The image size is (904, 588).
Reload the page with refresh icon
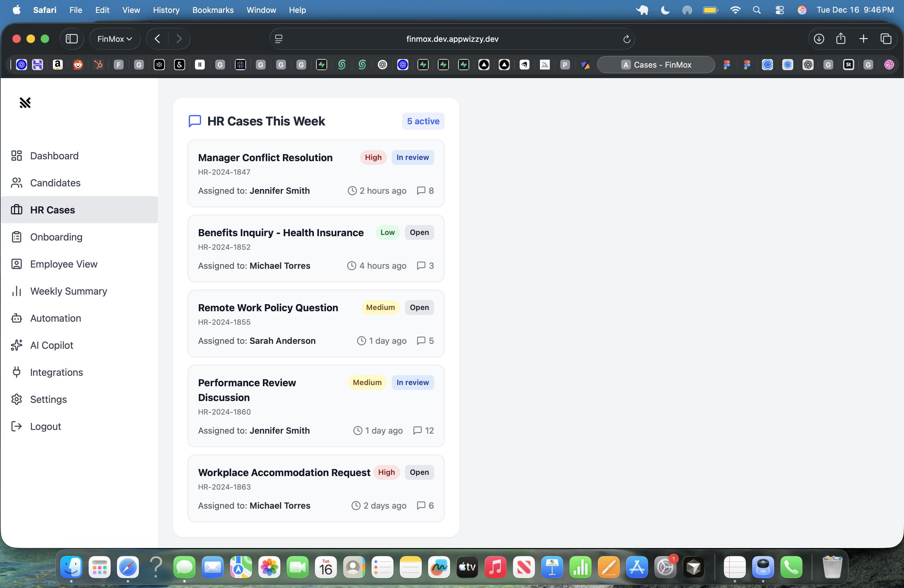626,39
